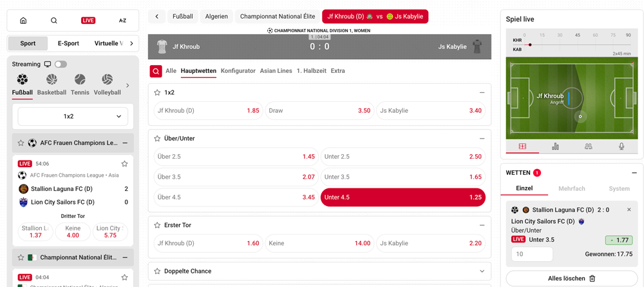
Task: Click the search magnifier in sidebar
Action: click(54, 21)
